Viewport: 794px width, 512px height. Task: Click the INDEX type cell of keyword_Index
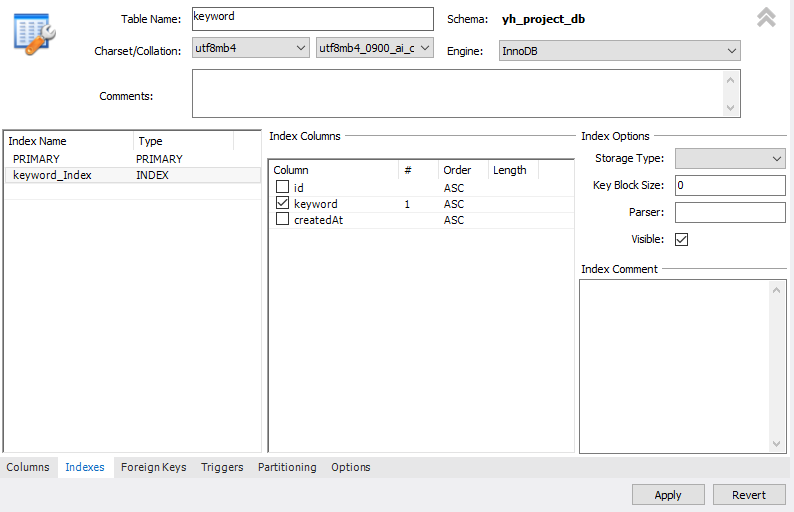point(152,175)
